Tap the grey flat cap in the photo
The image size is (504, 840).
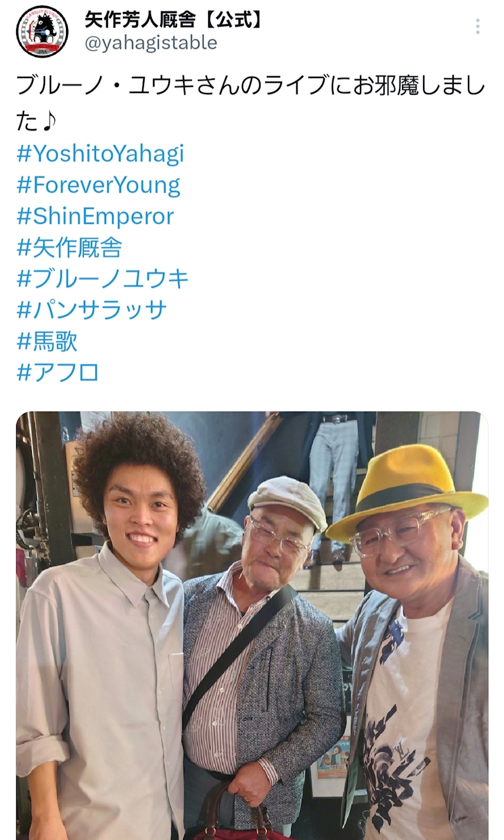click(287, 501)
